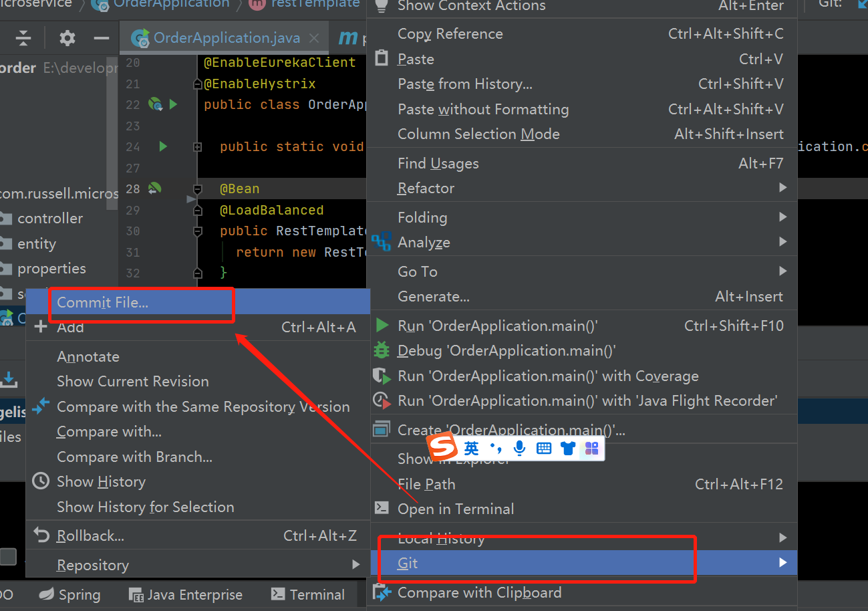Expand Local History submenu

click(x=584, y=538)
